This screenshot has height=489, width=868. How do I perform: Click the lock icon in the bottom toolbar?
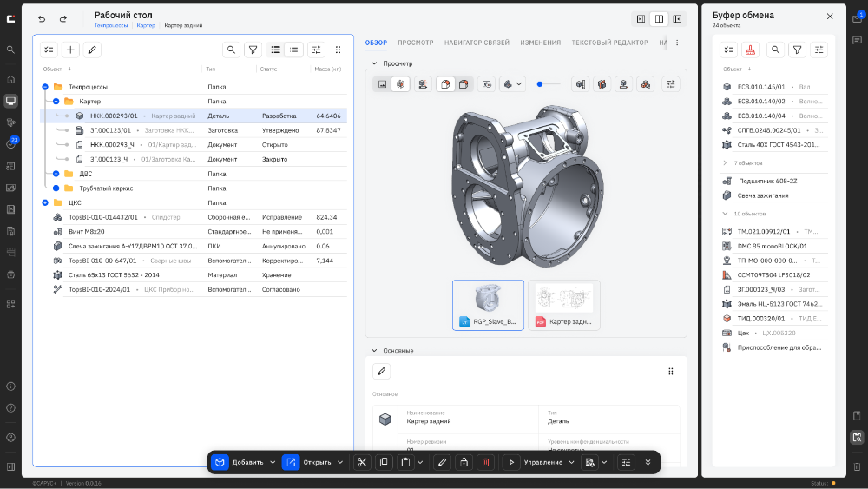[464, 462]
